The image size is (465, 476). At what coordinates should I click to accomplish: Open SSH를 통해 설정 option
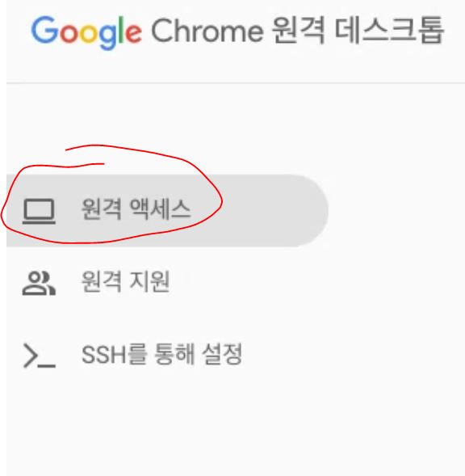point(162,354)
